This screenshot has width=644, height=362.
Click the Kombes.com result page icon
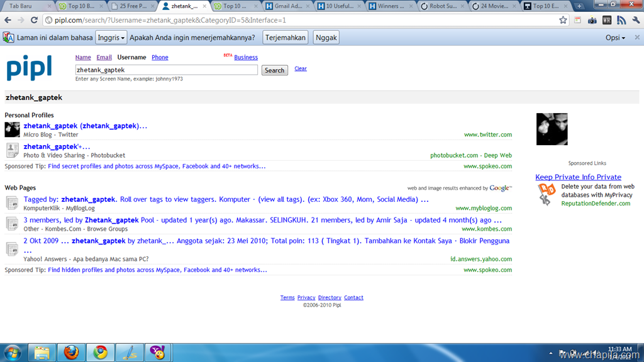point(12,224)
